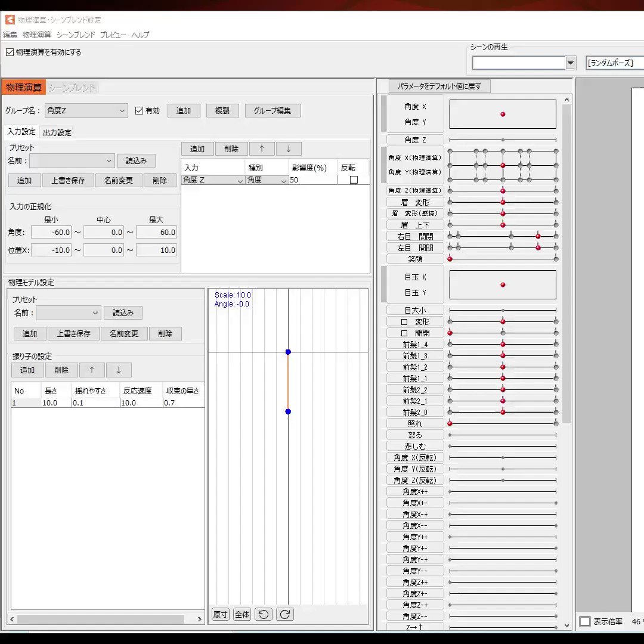Click the 照れ parameter slider
Image resolution: width=644 pixels, height=644 pixels.
point(503,423)
